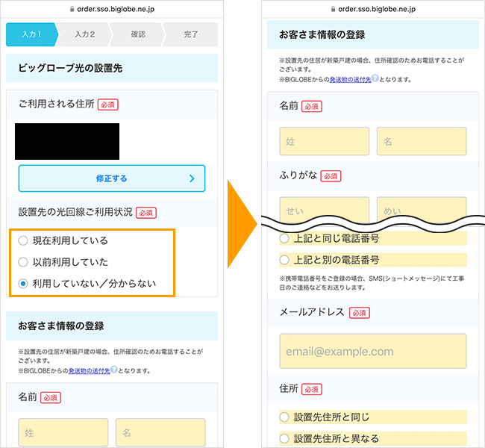The image size is (485, 448).
Task: Click ご利用される住所 label
Action: pyautogui.click(x=56, y=104)
